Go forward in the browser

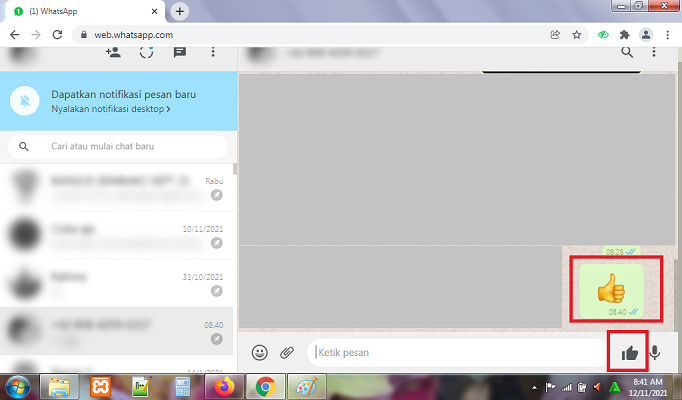pos(36,35)
